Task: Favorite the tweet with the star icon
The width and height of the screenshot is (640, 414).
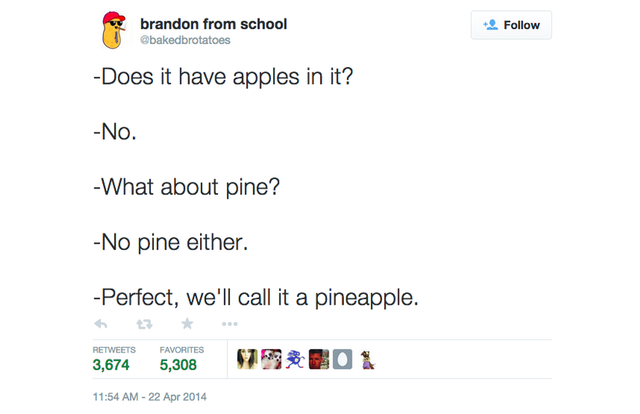Action: [186, 324]
